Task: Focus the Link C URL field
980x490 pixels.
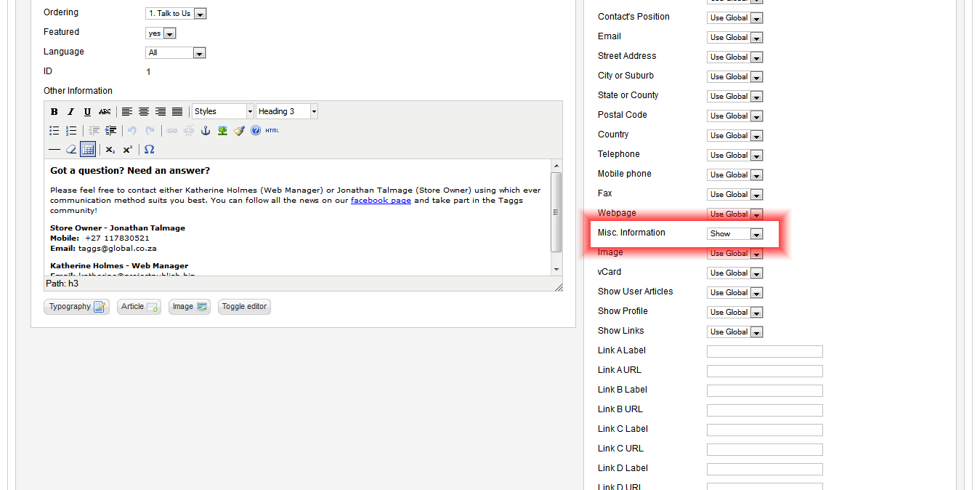Action: pos(765,450)
